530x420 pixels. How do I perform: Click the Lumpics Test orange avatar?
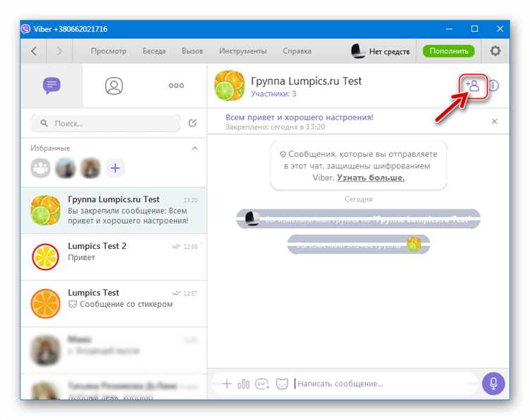(x=45, y=303)
